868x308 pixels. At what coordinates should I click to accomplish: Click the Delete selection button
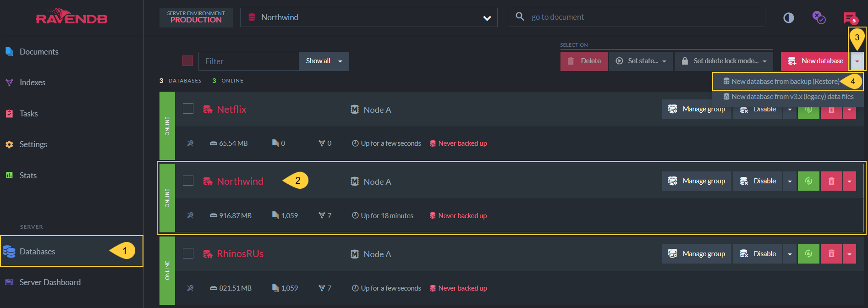coord(584,61)
